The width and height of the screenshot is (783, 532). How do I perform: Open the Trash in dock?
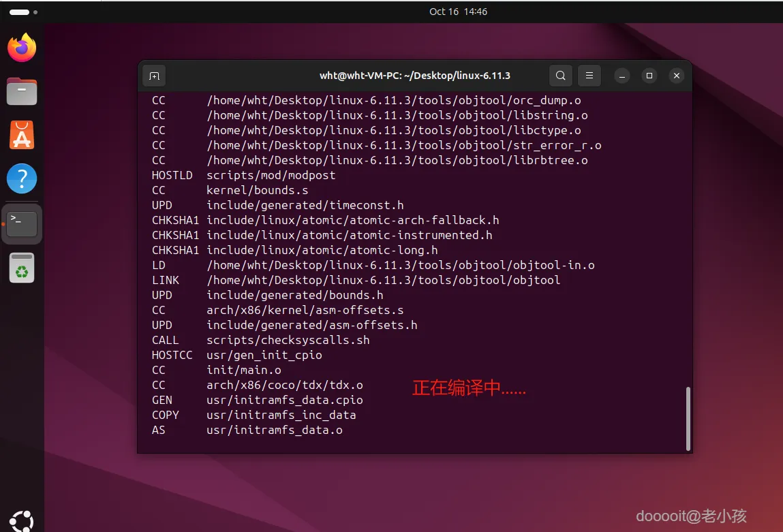(22, 268)
